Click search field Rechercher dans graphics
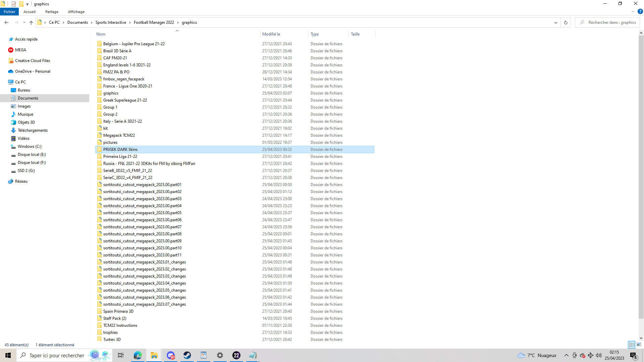Viewport: 644px width, 362px height. [607, 22]
